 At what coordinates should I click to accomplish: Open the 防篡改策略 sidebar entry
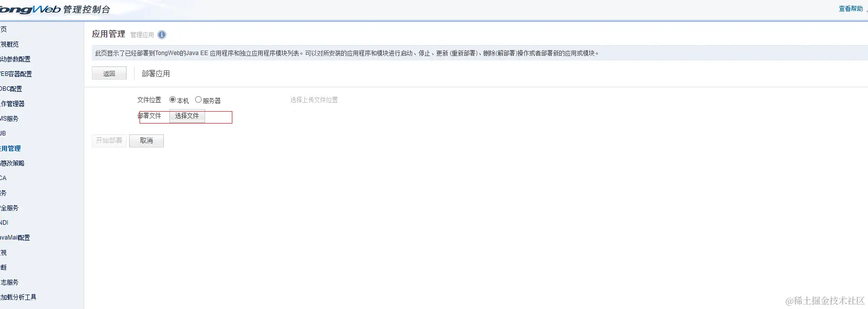click(x=12, y=163)
